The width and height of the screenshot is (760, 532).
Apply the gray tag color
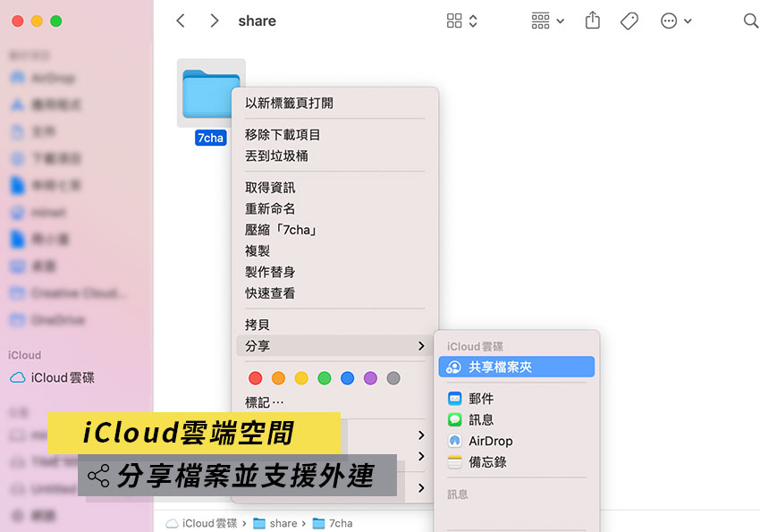(393, 378)
